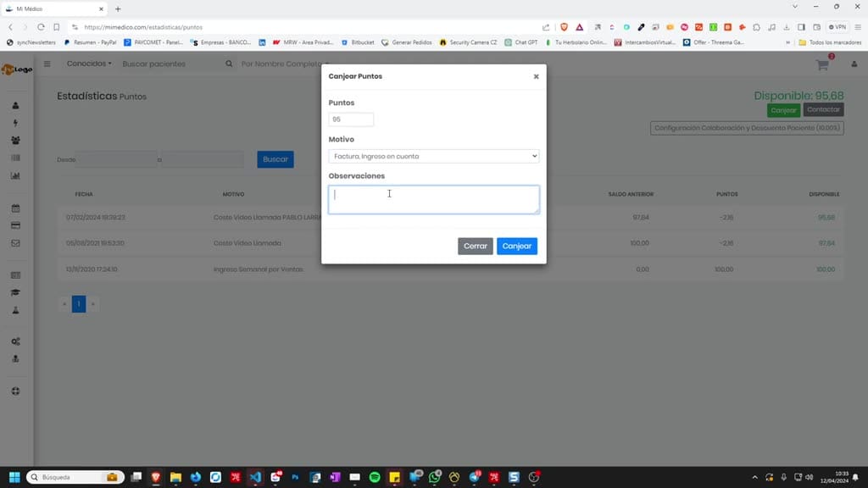Open the Bitbucket bookmark

point(358,42)
